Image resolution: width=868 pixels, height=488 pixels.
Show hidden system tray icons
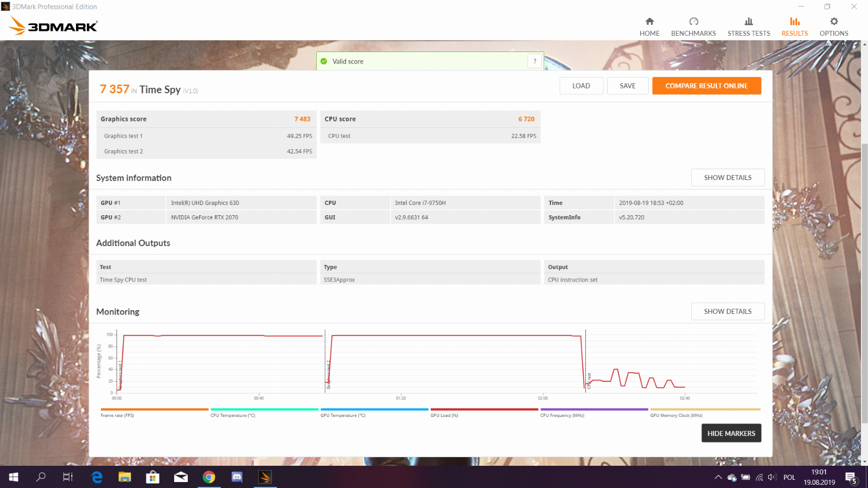(x=718, y=477)
